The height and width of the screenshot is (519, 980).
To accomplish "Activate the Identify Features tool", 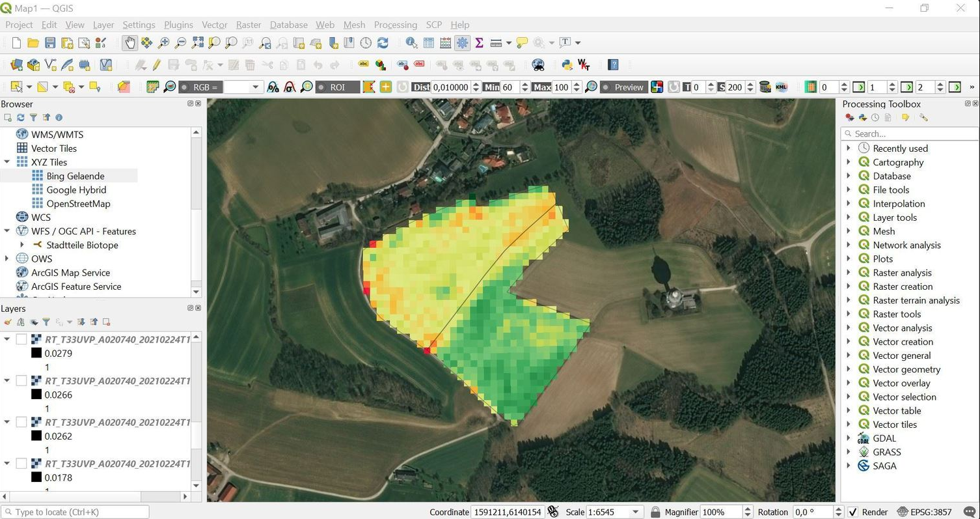I will pos(412,42).
